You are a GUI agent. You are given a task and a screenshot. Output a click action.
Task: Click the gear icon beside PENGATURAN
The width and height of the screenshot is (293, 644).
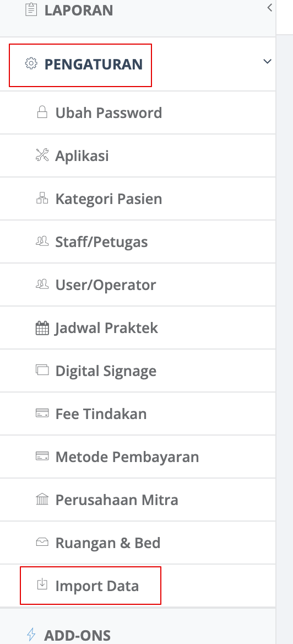click(31, 63)
